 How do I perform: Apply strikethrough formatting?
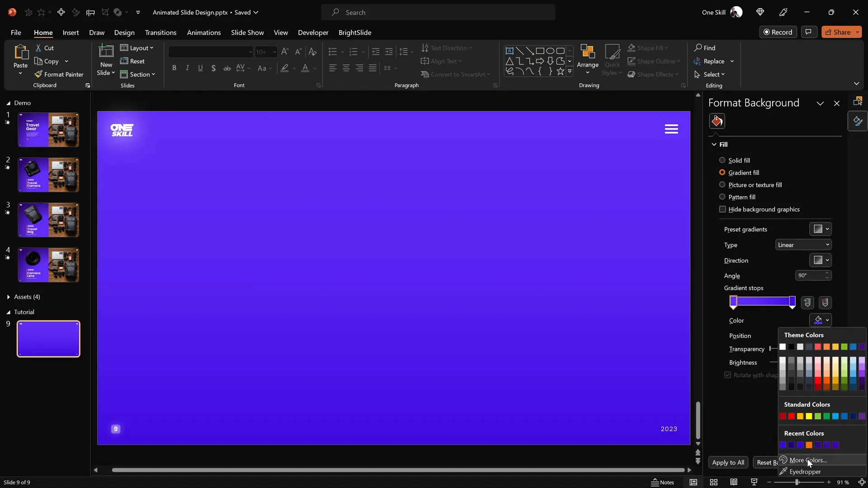tap(226, 68)
